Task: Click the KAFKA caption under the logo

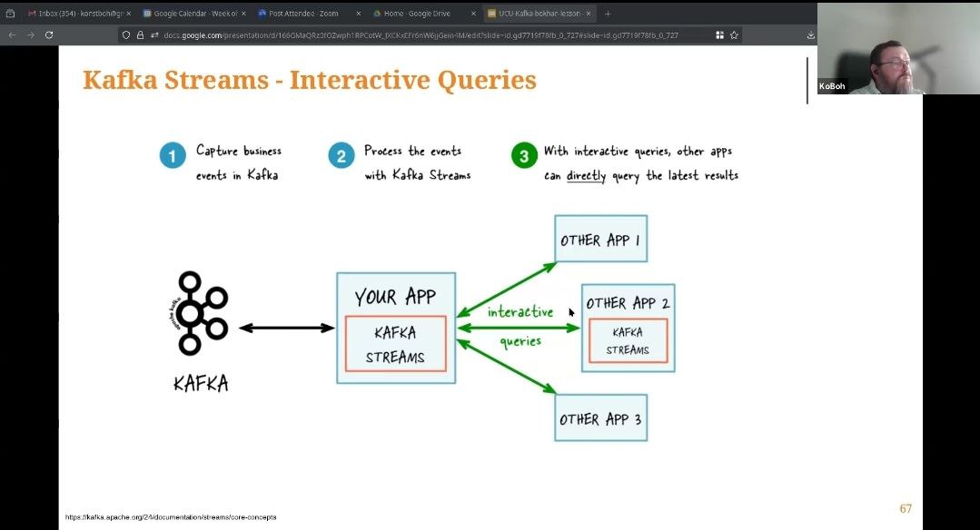Action: pyautogui.click(x=201, y=383)
